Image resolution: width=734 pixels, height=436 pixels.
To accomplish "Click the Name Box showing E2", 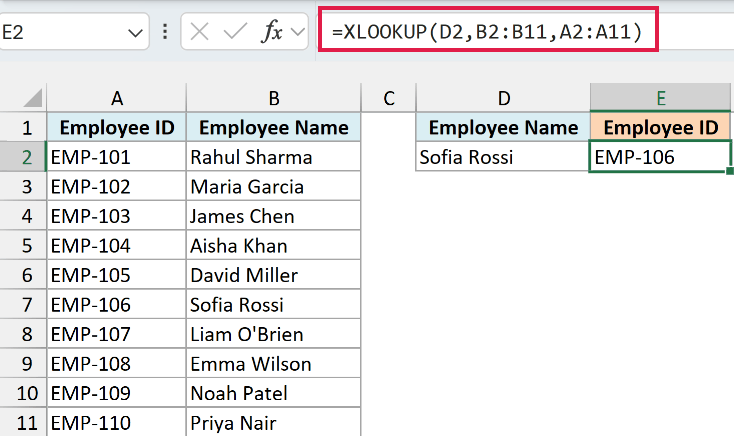I will [x=73, y=32].
